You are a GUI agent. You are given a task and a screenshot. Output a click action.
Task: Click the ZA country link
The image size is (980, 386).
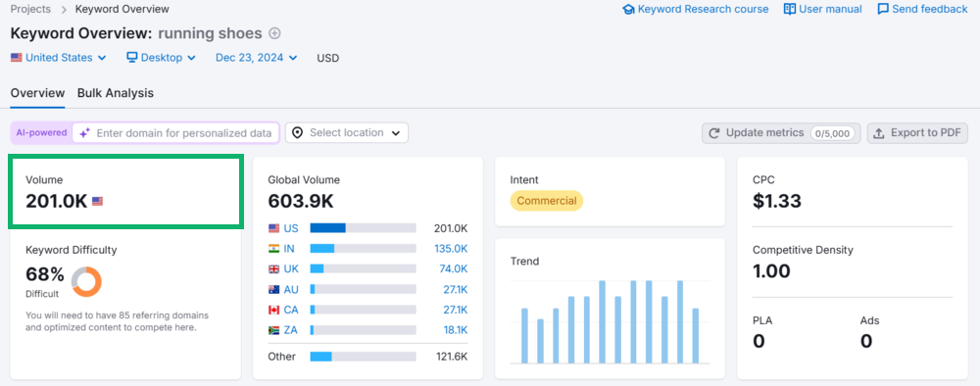(x=291, y=330)
